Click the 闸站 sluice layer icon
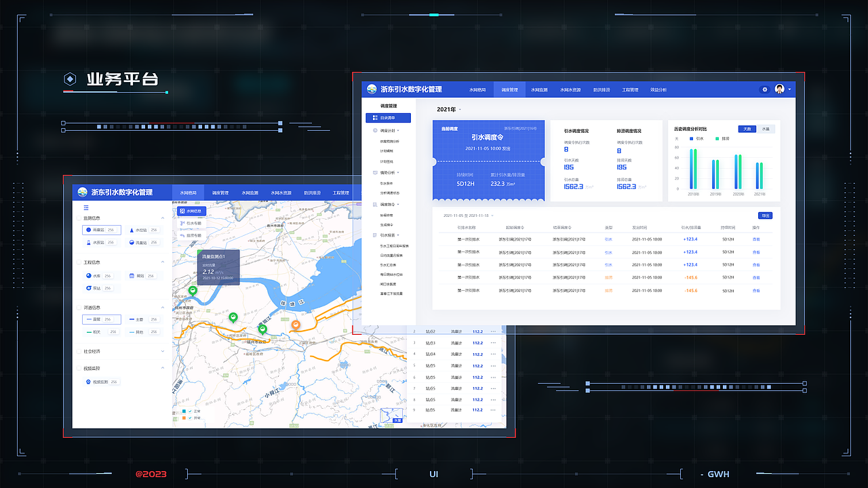The height and width of the screenshot is (488, 868). 132,276
